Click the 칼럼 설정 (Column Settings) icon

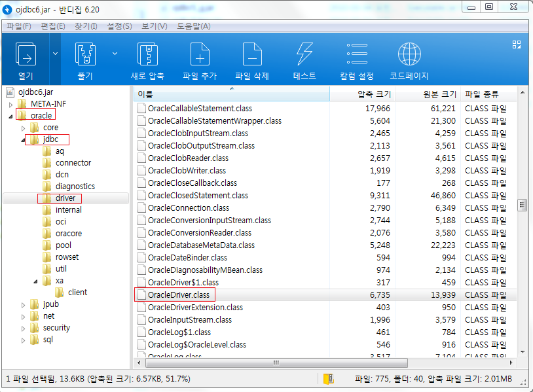357,54
